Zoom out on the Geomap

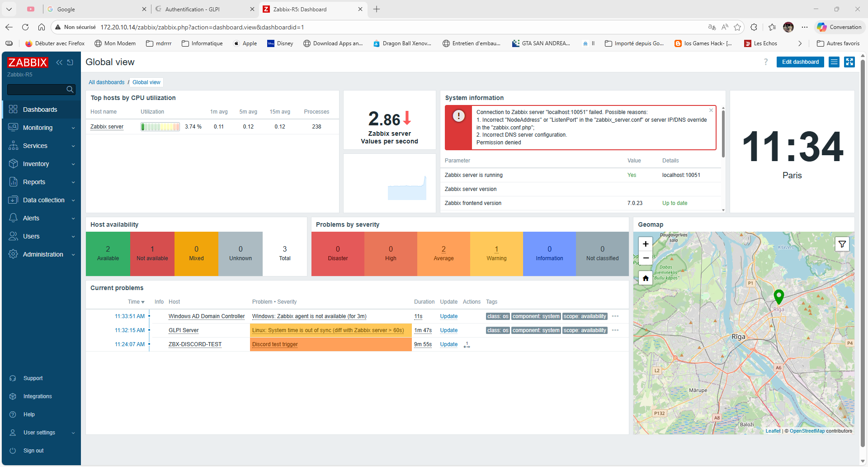click(645, 258)
